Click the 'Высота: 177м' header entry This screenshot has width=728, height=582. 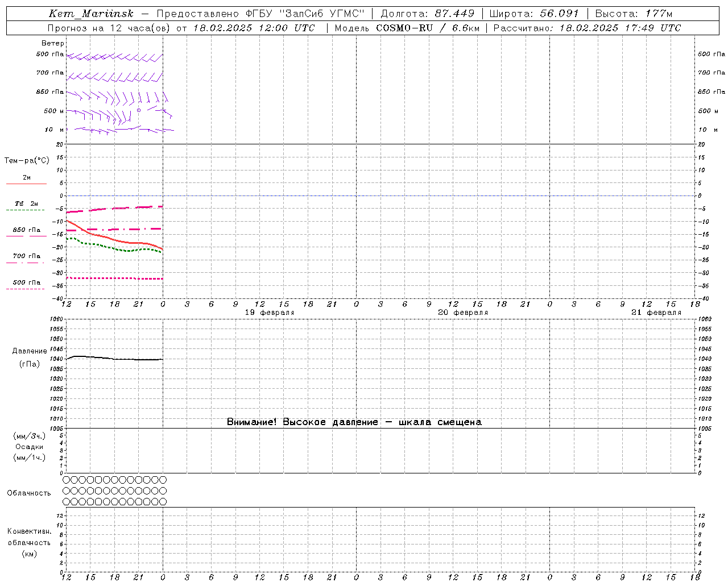click(x=634, y=14)
